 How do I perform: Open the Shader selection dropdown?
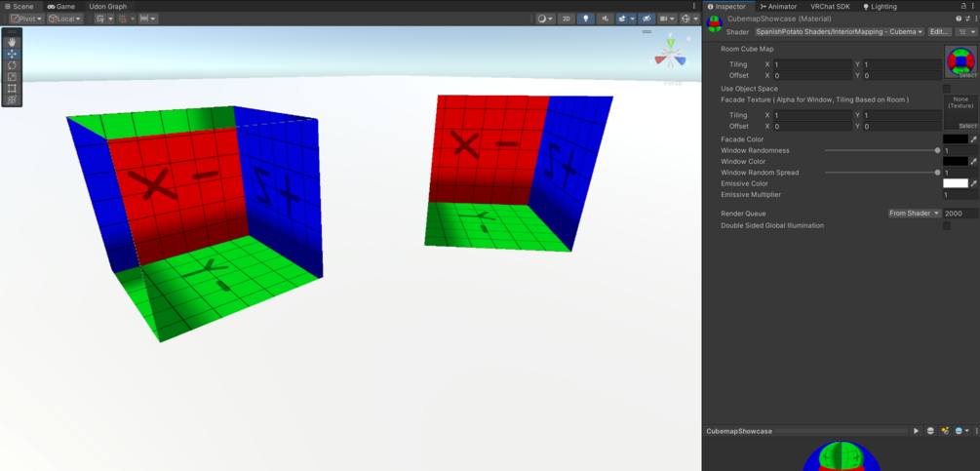click(840, 31)
